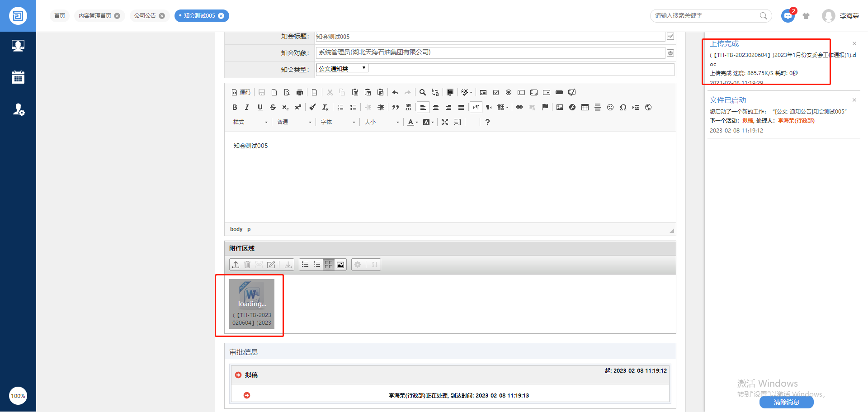Open the editor help (question mark)
The image size is (868, 412).
click(x=487, y=122)
